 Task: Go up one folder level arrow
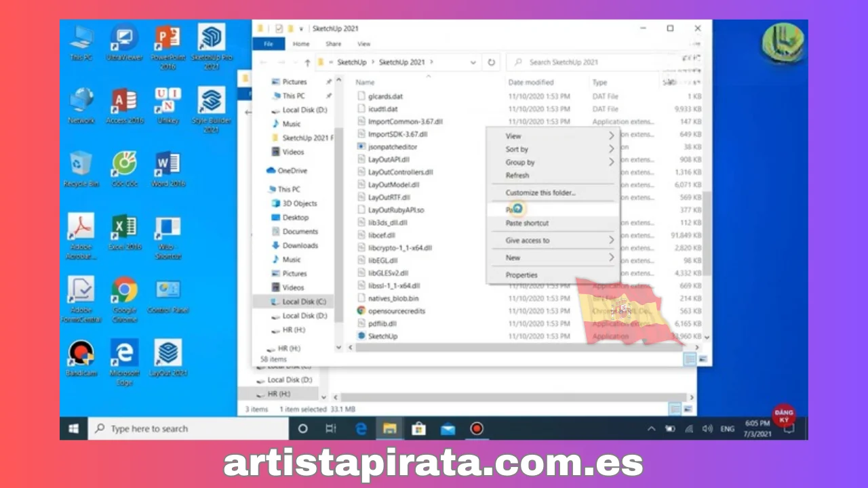pos(307,62)
